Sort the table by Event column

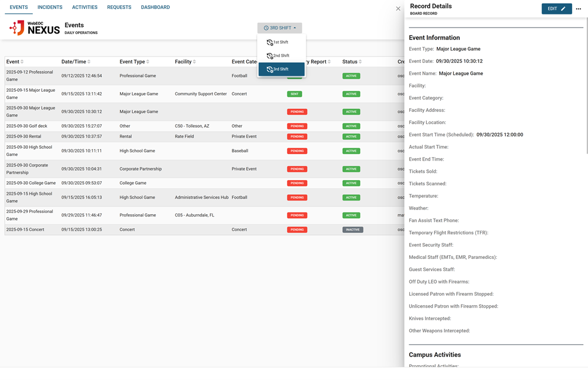pyautogui.click(x=22, y=62)
